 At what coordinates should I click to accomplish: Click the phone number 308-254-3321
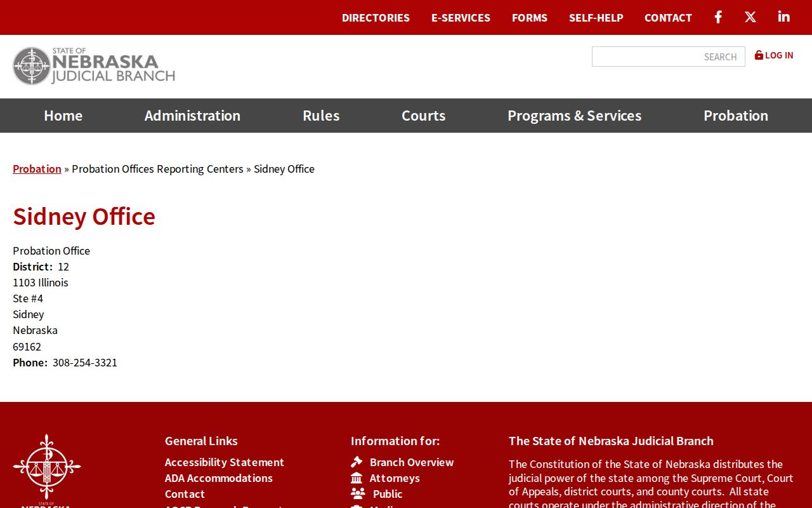[x=85, y=363]
